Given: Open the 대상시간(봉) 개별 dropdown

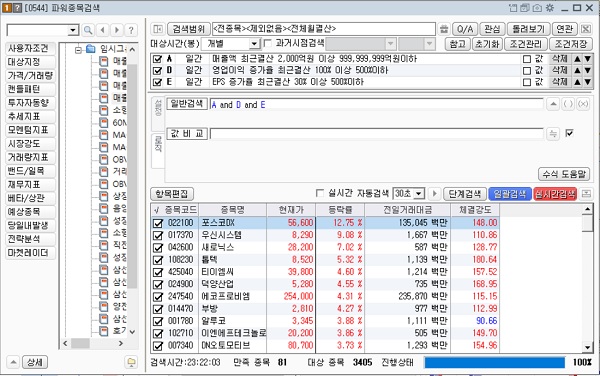Looking at the screenshot, I should pos(255,44).
